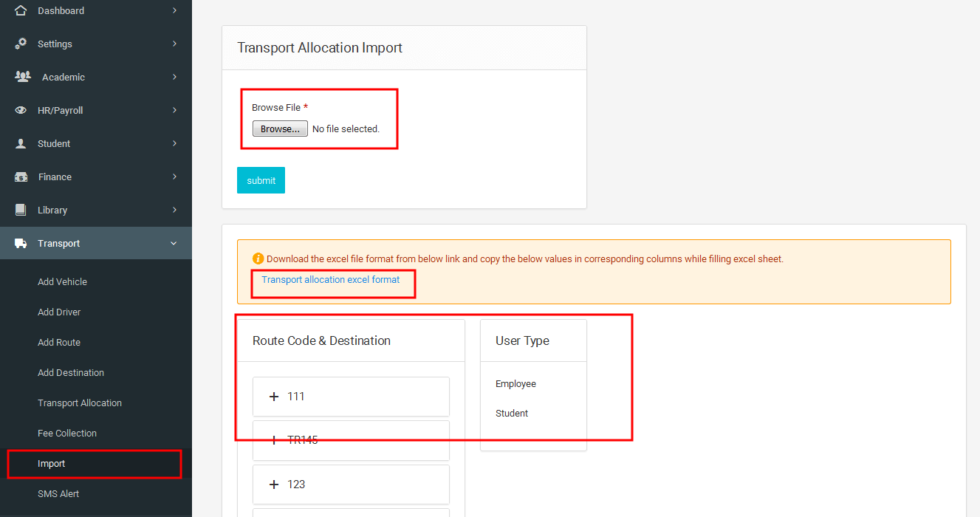Image resolution: width=980 pixels, height=517 pixels.
Task: Download Transport allocation excel format link
Action: (x=331, y=279)
